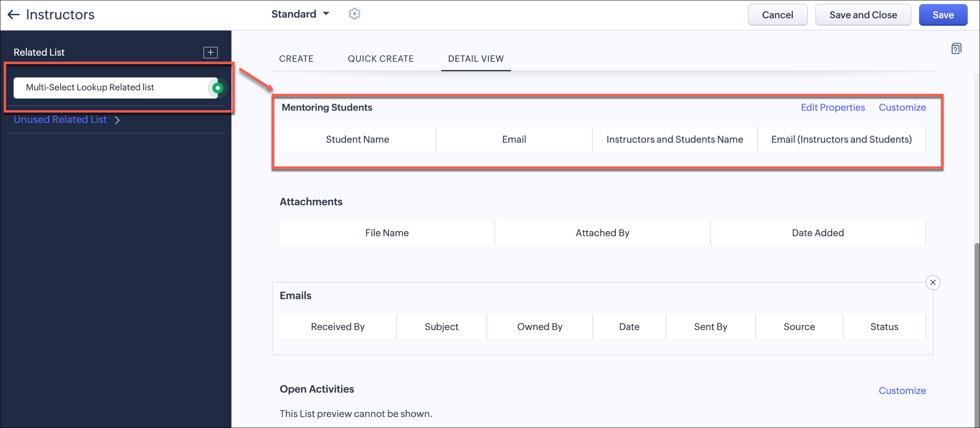Customize the Open Activities list
980x428 pixels.
pos(902,390)
